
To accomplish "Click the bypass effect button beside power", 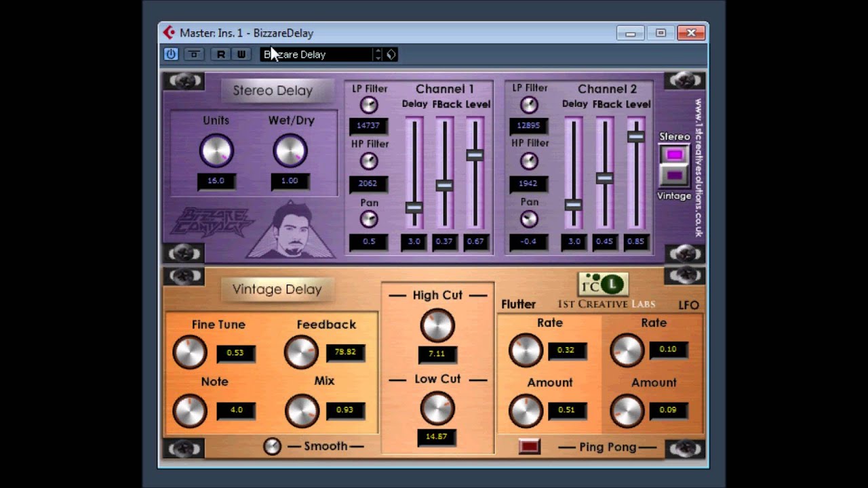I will click(x=194, y=54).
